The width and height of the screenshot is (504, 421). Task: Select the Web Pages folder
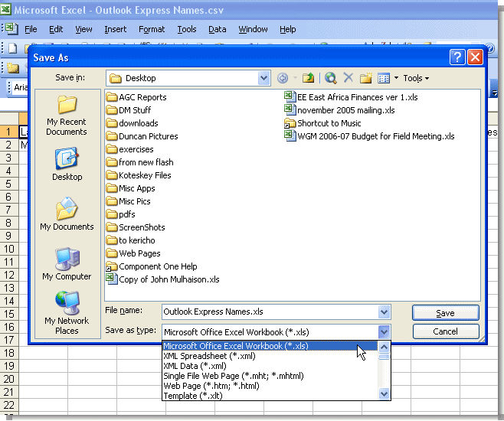point(133,253)
